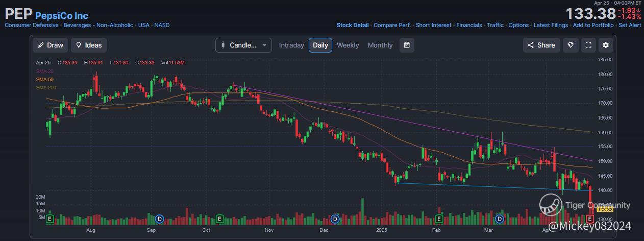
Task: Open Compare Perf. page
Action: [392, 25]
